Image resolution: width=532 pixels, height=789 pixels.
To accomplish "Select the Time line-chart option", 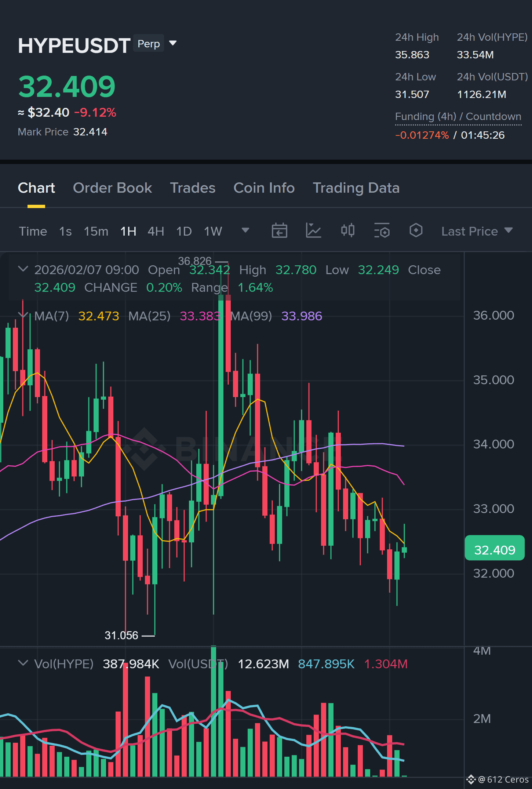I will point(33,231).
